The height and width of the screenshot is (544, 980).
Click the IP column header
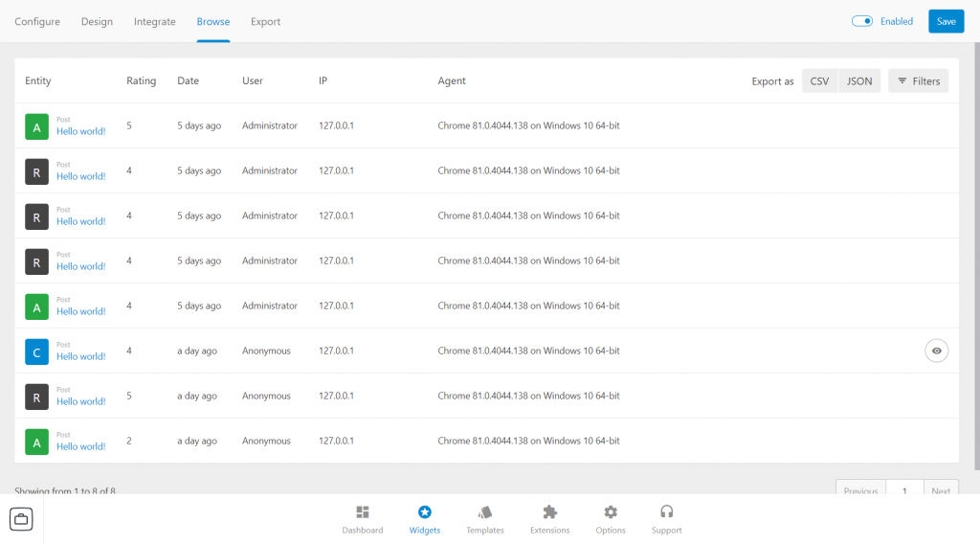(x=323, y=80)
